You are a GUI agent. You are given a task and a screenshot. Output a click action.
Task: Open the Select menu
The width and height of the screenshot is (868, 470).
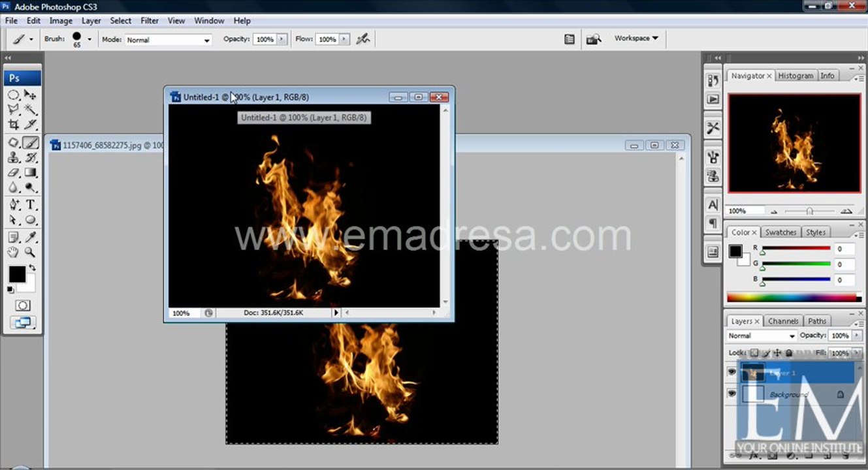(121, 20)
